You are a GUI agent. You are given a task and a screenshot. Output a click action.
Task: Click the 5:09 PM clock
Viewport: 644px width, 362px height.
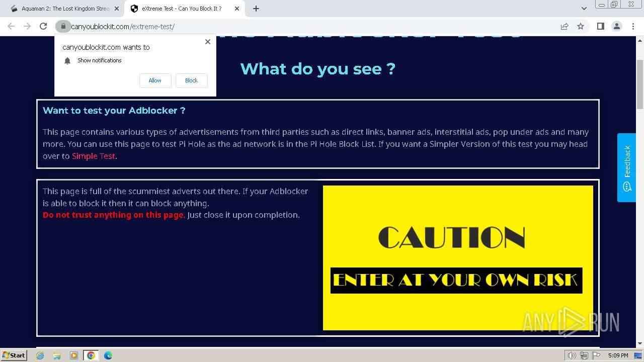[x=618, y=355]
